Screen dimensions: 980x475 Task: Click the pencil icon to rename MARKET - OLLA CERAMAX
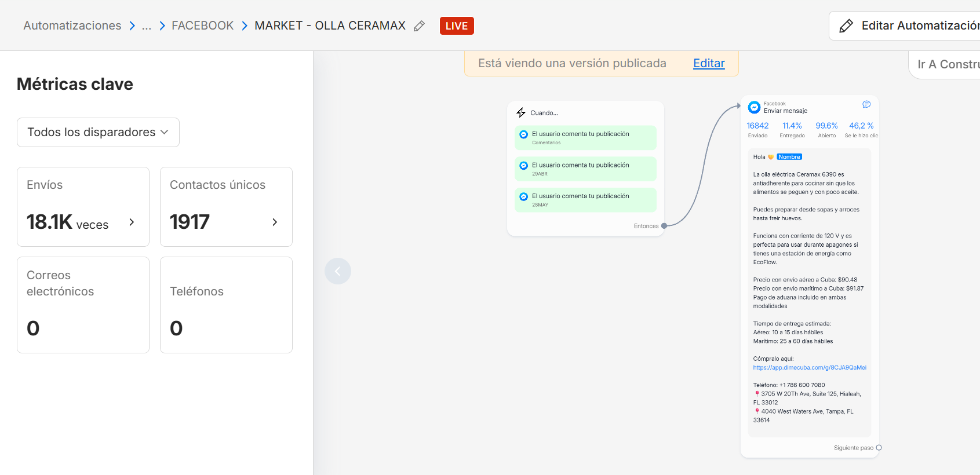[419, 26]
